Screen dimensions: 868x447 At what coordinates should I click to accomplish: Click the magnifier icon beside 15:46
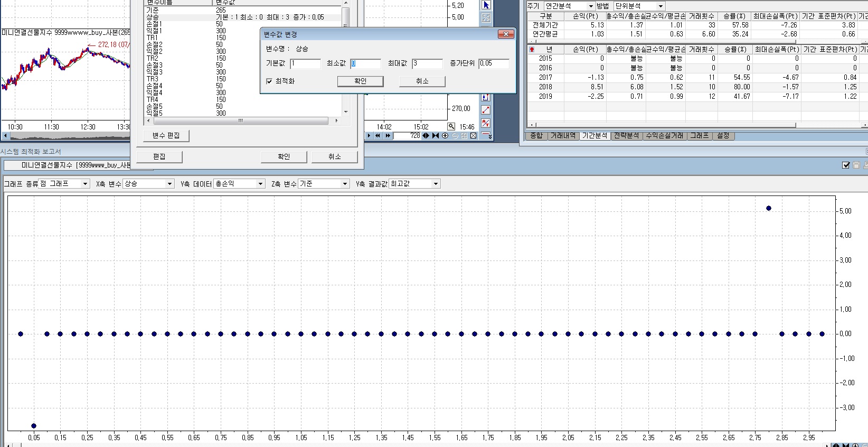(451, 127)
